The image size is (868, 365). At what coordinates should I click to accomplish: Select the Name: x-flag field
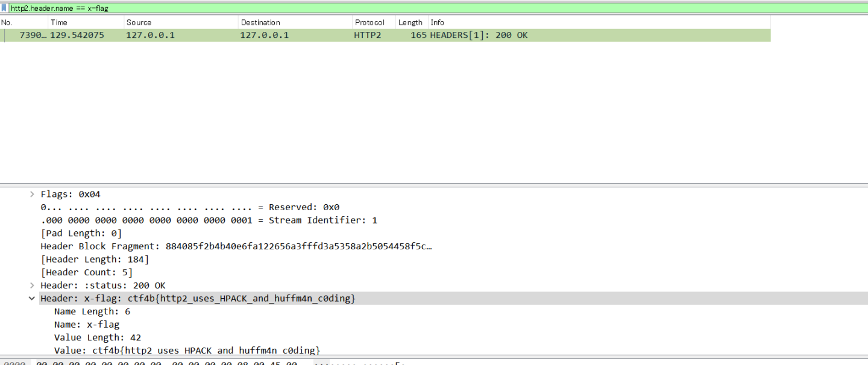click(87, 325)
